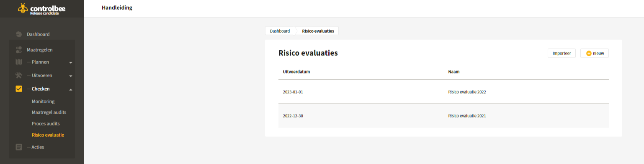This screenshot has height=164, width=644.
Task: Go to Dashboard breadcrumb
Action: point(280,31)
